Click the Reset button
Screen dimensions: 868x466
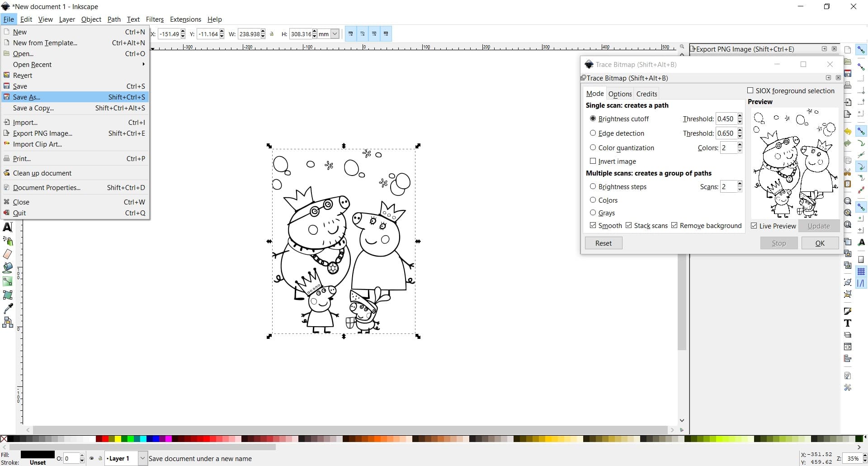point(603,243)
